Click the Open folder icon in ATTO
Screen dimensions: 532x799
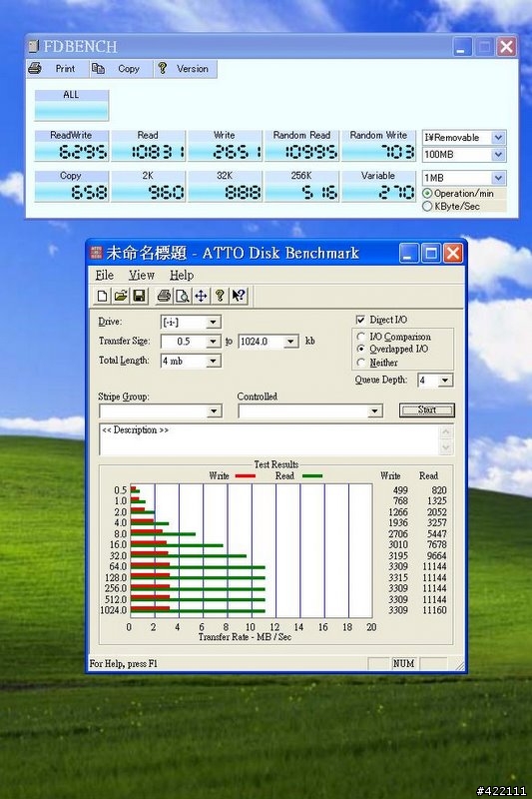(x=121, y=296)
